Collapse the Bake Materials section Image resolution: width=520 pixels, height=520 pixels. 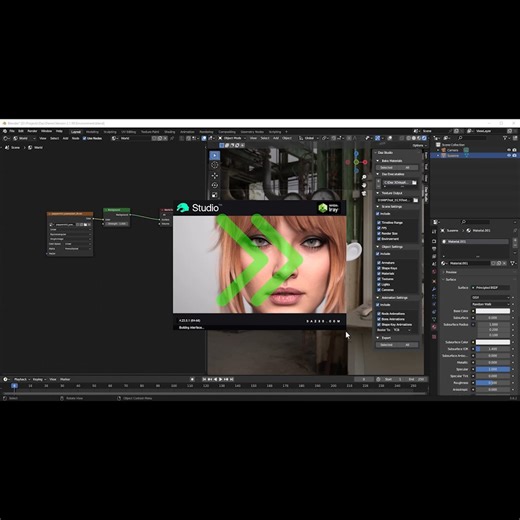point(378,161)
